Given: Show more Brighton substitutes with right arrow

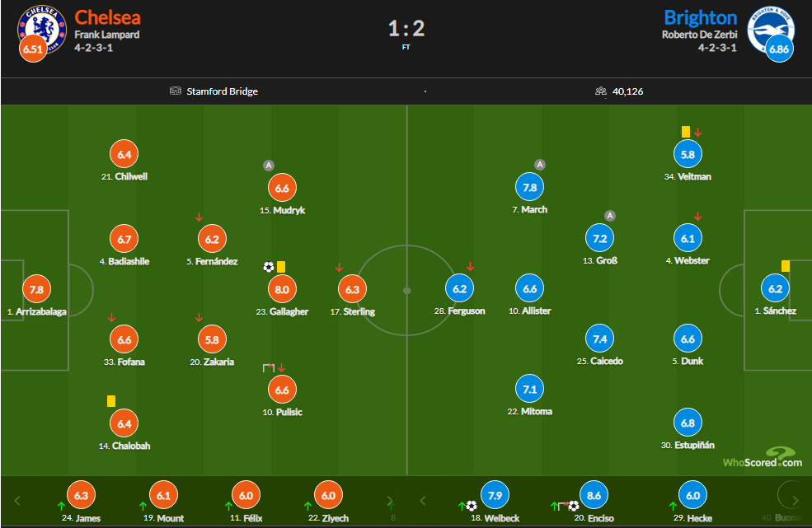Looking at the screenshot, I should point(796,500).
